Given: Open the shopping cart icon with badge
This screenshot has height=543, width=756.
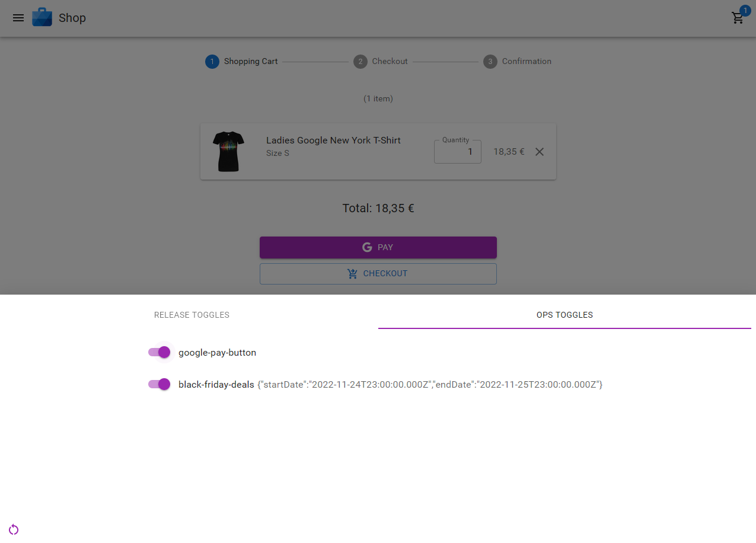Looking at the screenshot, I should [738, 18].
